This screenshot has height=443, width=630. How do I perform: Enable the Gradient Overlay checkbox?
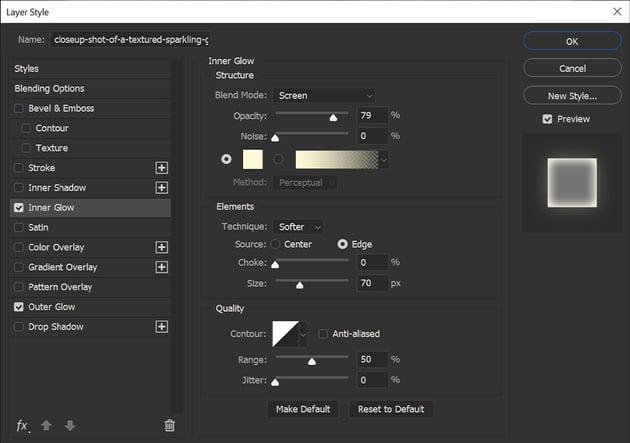(x=18, y=267)
